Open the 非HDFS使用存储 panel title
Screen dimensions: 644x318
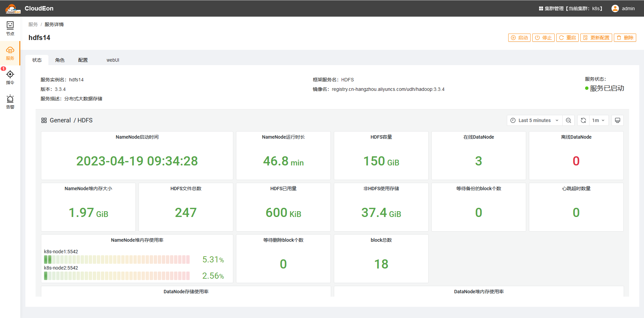click(x=381, y=188)
